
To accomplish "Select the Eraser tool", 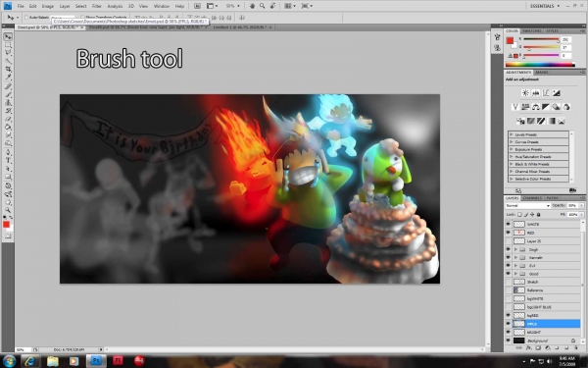I will [x=8, y=119].
